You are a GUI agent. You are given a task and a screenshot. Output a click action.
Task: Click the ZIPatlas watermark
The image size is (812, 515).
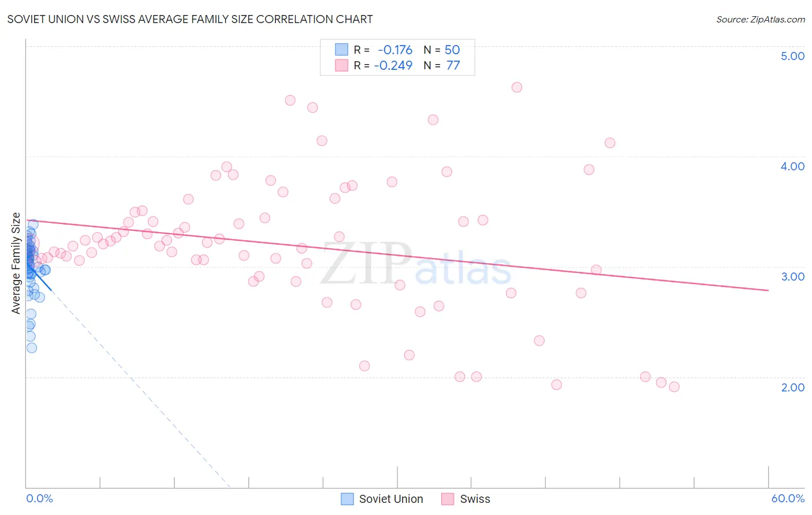[416, 264]
